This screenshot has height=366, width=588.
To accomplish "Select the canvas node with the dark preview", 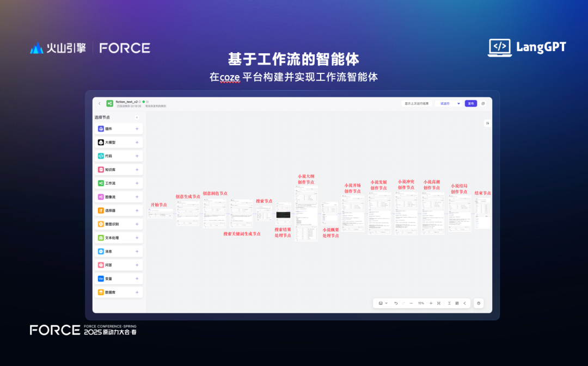I will pos(283,214).
